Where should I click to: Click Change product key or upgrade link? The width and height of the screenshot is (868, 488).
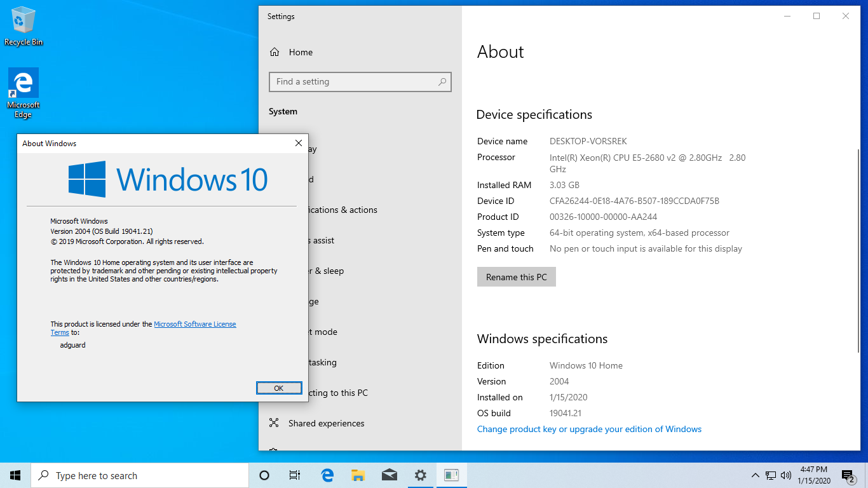coord(589,429)
